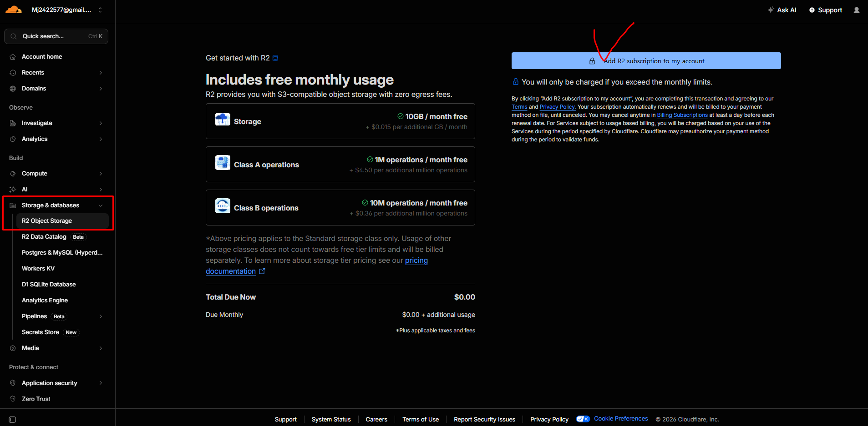Click the external link icon after documentation
868x426 pixels.
262,271
